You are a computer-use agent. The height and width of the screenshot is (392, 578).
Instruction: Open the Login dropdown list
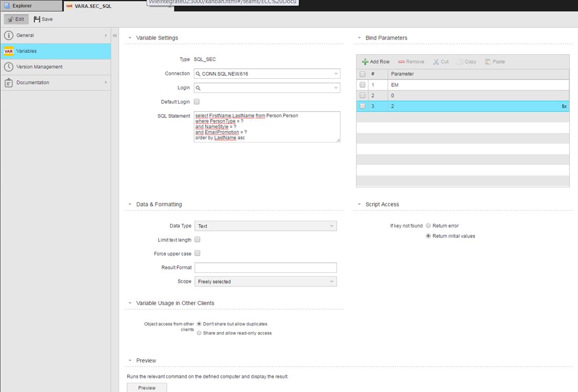[x=336, y=88]
